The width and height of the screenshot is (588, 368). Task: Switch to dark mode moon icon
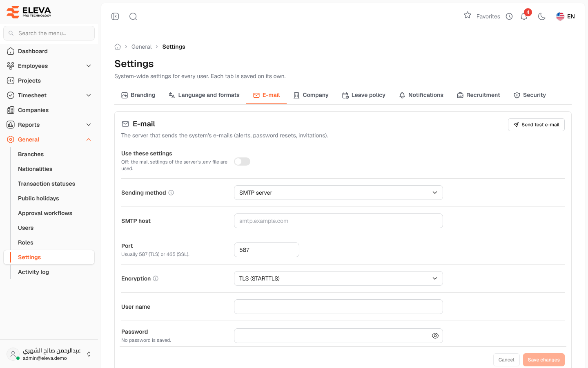[542, 16]
